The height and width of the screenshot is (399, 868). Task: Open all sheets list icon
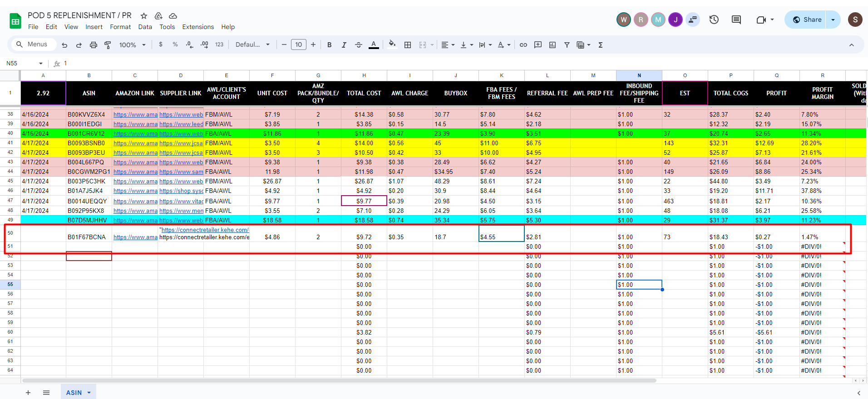pos(46,393)
